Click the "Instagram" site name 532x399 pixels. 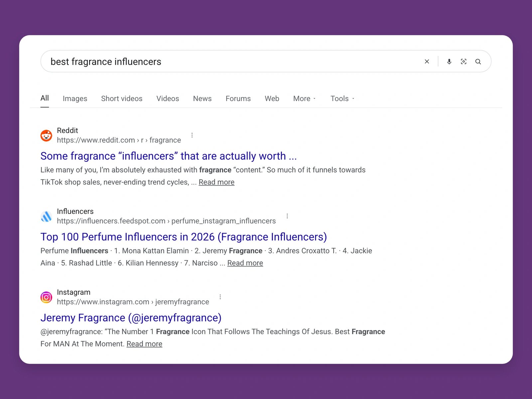[73, 292]
